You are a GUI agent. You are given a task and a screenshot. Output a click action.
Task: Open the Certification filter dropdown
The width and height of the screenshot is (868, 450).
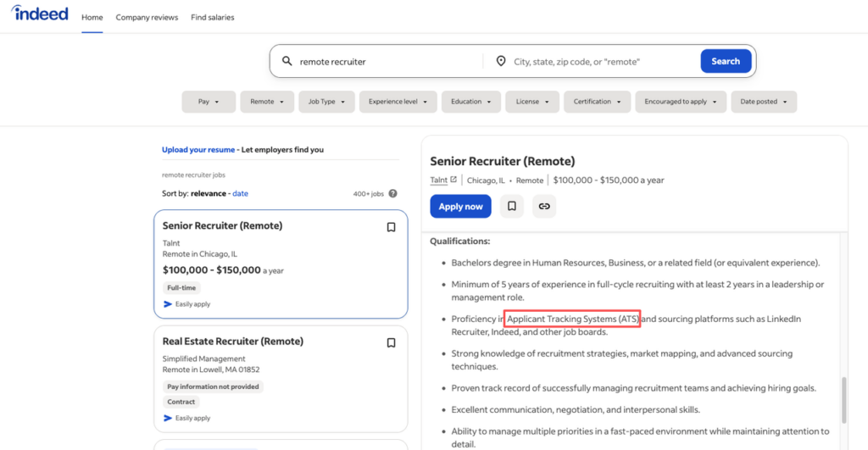pos(598,102)
